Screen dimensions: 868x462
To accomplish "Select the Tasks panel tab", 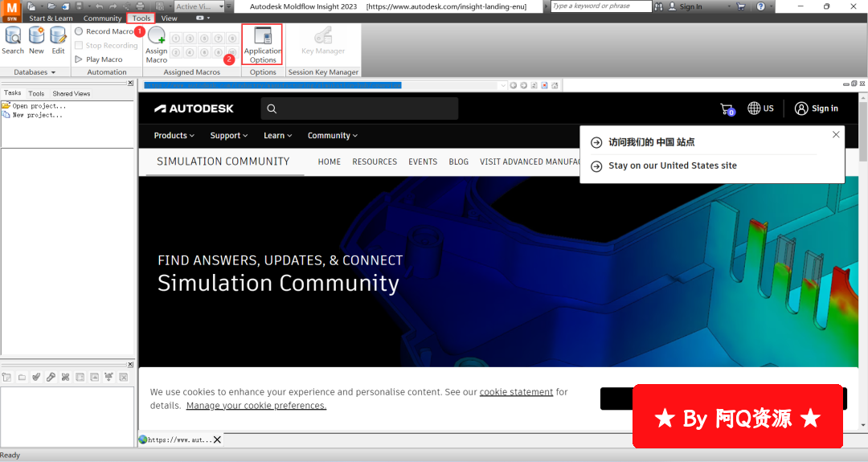I will point(12,93).
